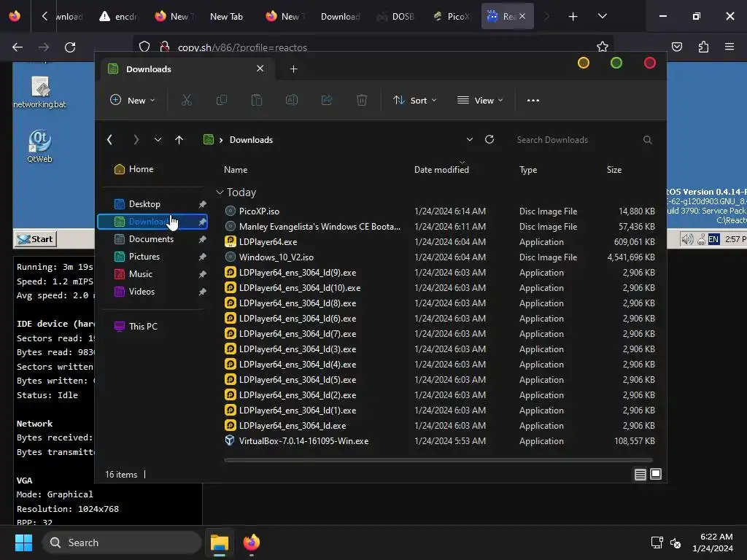Viewport: 747px width, 560px height.
Task: Click the Firefox bookmark star icon
Action: point(602,47)
